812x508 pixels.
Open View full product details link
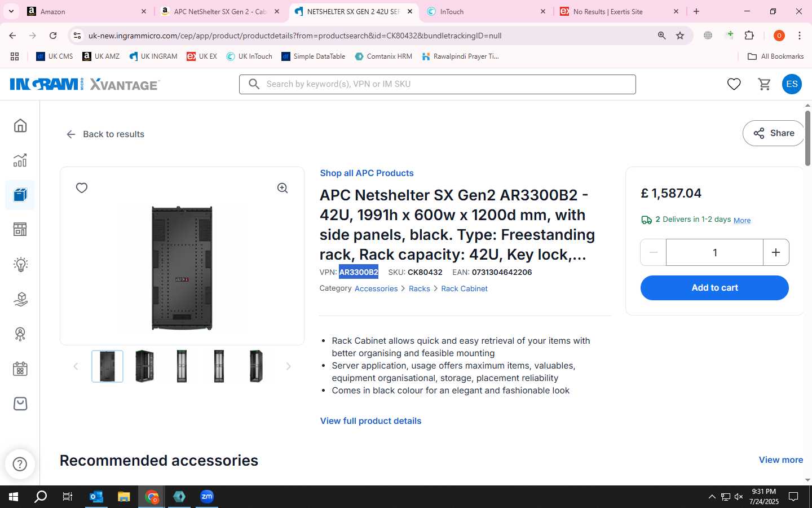370,421
